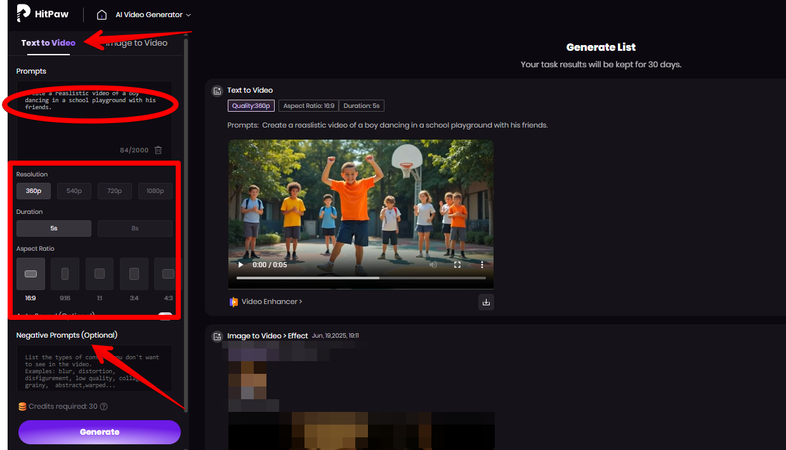Viewport: 786px width, 450px height.
Task: Switch to the Image to Video tab
Action: (134, 43)
